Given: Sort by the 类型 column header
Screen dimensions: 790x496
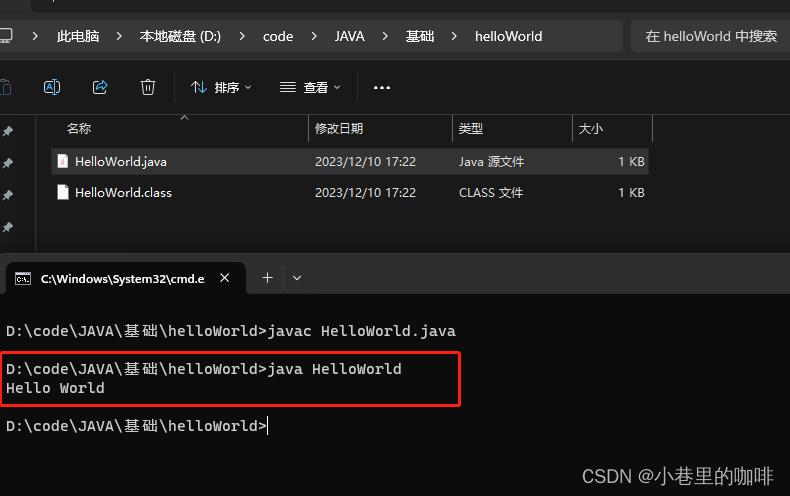Looking at the screenshot, I should tap(471, 129).
